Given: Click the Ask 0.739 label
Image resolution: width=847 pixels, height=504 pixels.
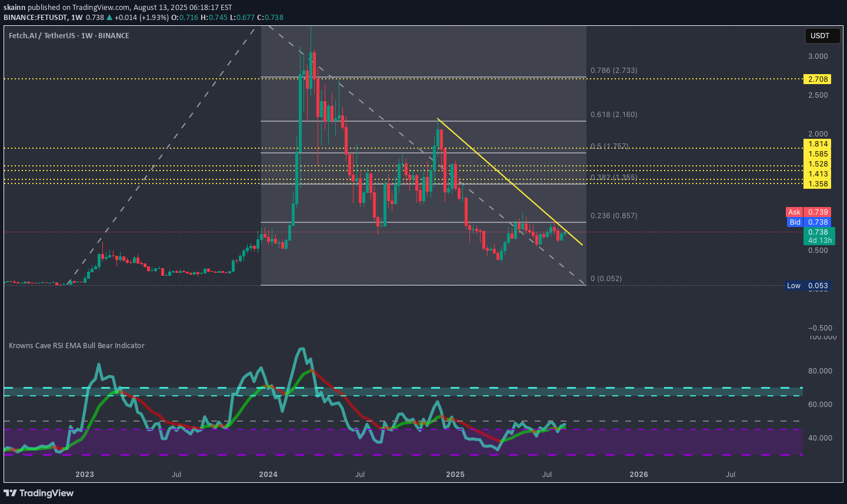Looking at the screenshot, I should click(x=809, y=212).
